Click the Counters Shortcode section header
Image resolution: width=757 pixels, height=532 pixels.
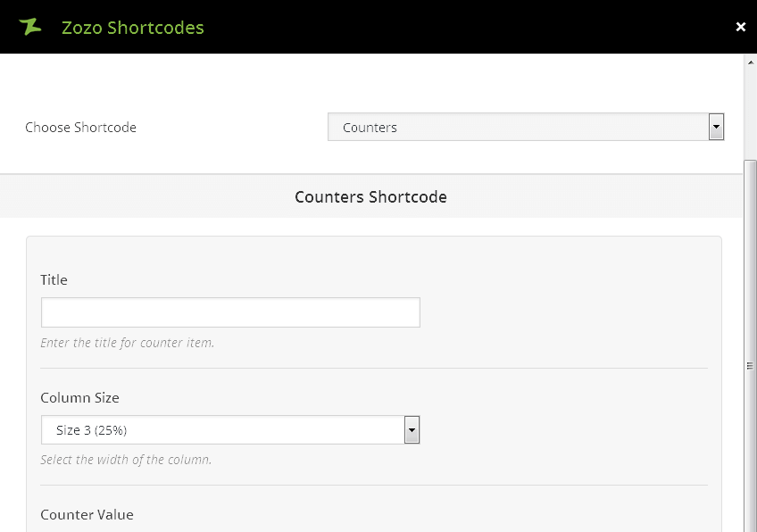[x=370, y=196]
